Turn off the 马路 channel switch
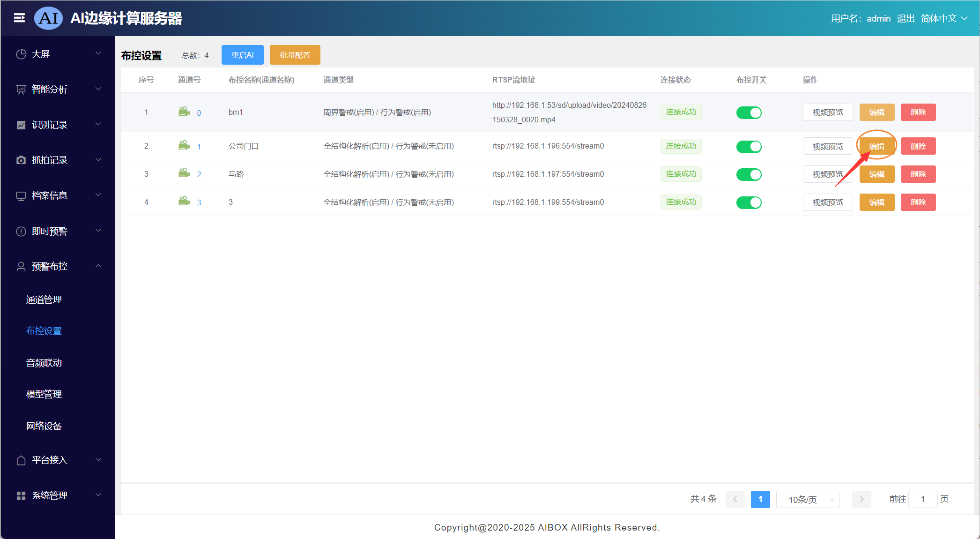The height and width of the screenshot is (539, 980). (749, 174)
